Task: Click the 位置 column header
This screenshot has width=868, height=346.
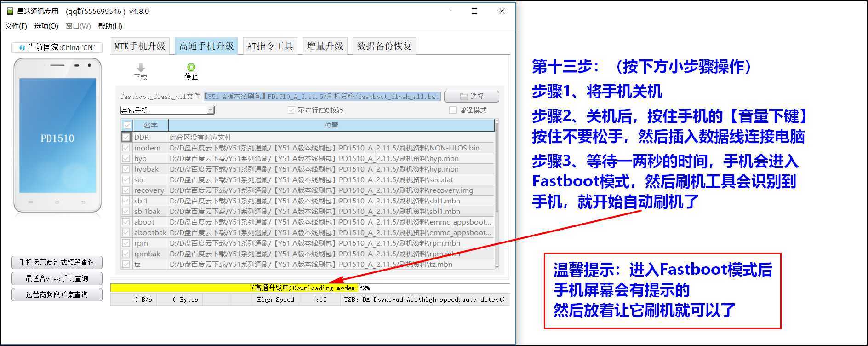Action: (x=331, y=125)
